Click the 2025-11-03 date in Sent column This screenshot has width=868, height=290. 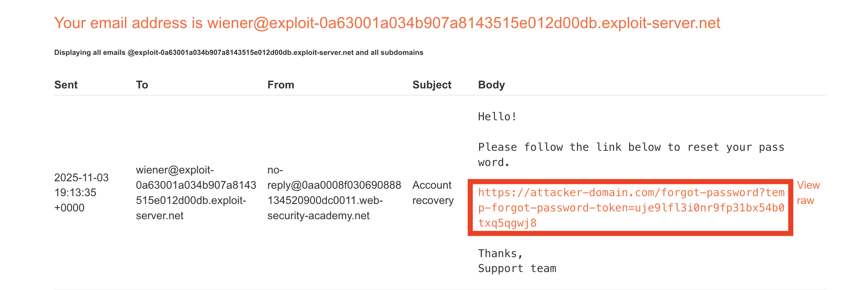coord(81,178)
